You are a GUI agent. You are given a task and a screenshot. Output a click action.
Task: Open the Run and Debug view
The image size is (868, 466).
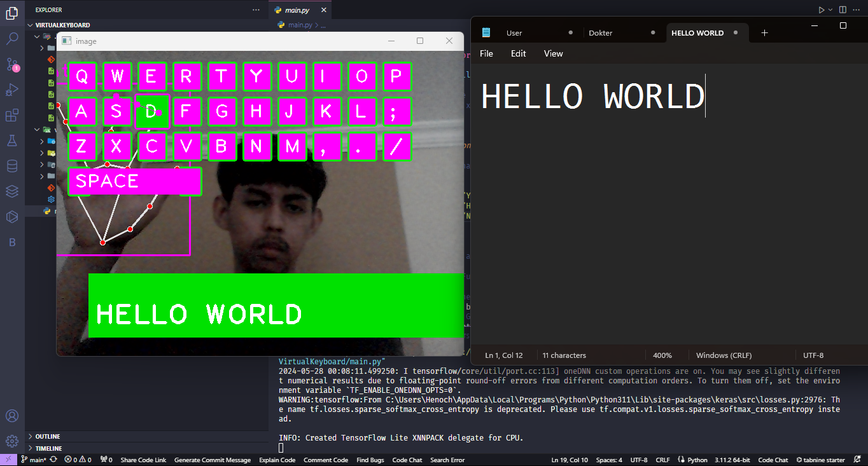(x=12, y=90)
